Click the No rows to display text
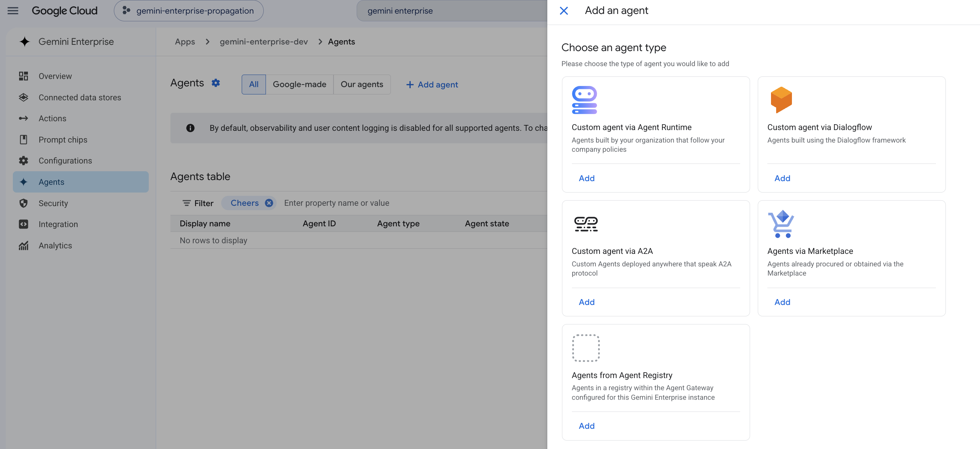Viewport: 980px width, 449px height. tap(213, 240)
